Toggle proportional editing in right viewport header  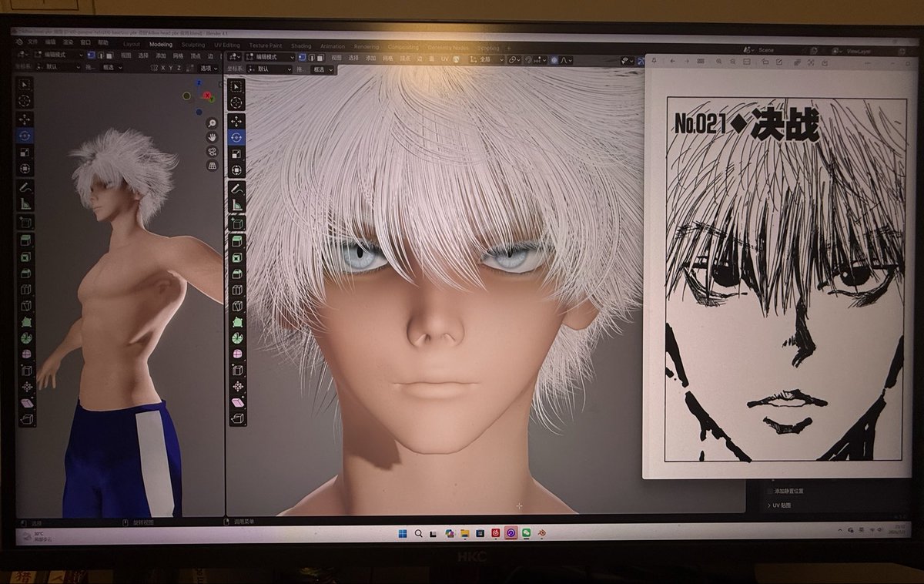pos(554,59)
